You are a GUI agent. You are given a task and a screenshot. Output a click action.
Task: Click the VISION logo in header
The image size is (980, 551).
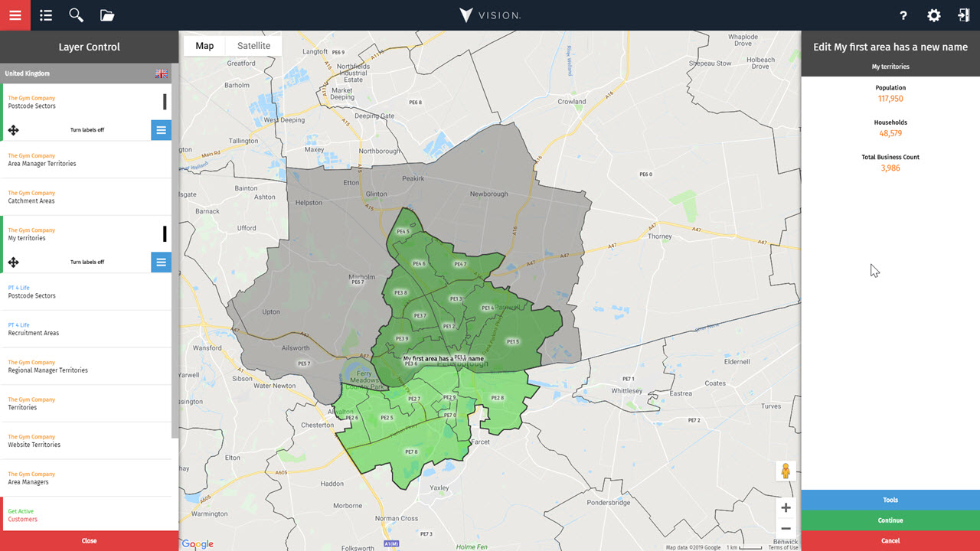(x=490, y=15)
